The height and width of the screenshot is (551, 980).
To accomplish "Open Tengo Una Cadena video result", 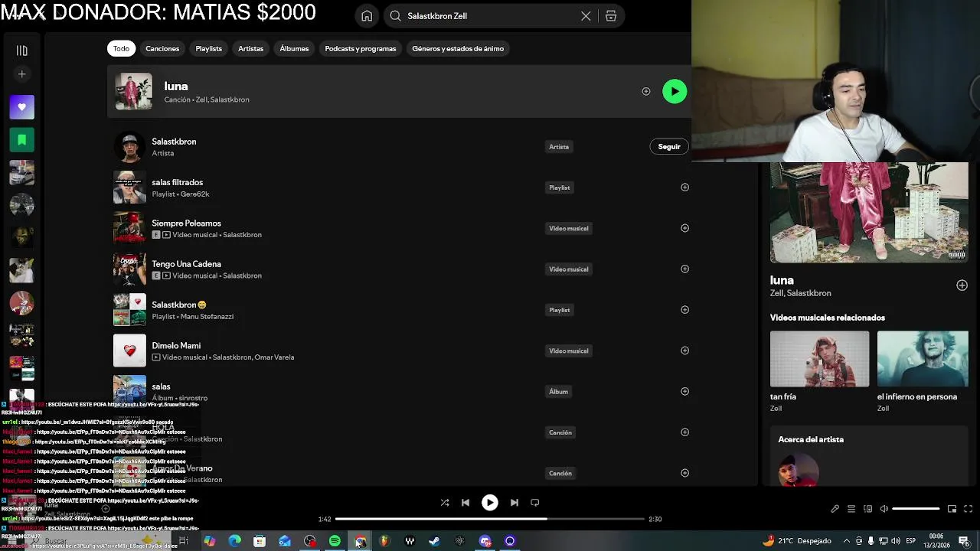I will pos(186,264).
